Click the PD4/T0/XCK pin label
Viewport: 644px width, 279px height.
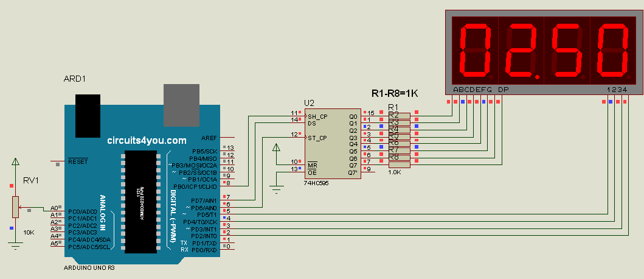200,222
